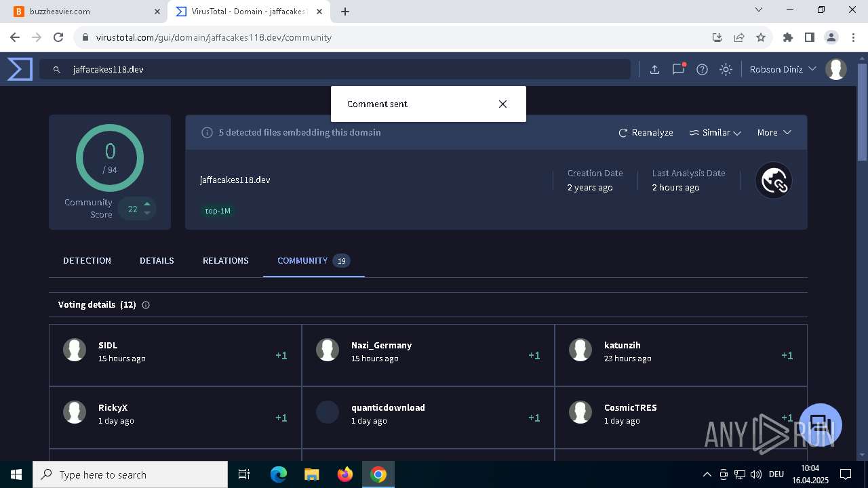Image resolution: width=868 pixels, height=488 pixels.
Task: Click the 5 detected files banner text
Action: click(300, 132)
